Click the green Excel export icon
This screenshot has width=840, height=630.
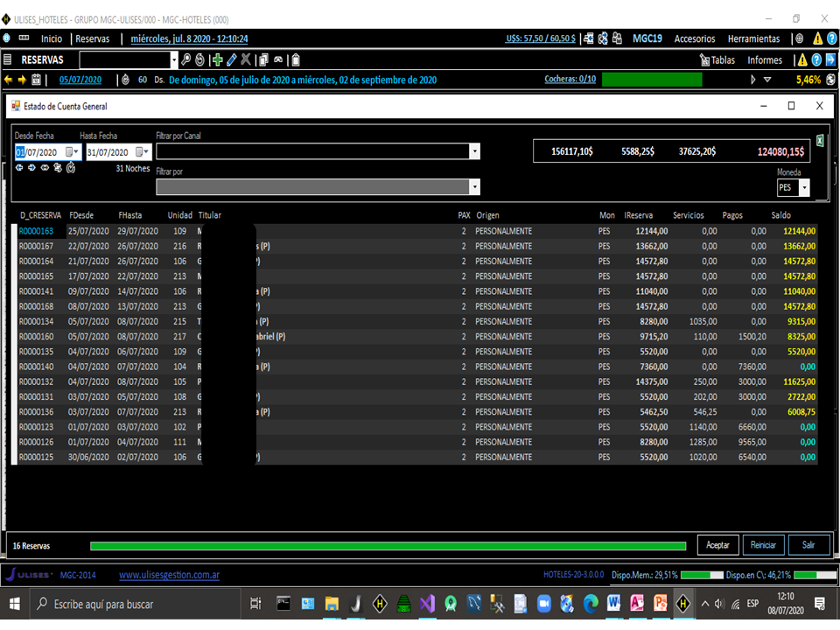pyautogui.click(x=820, y=140)
